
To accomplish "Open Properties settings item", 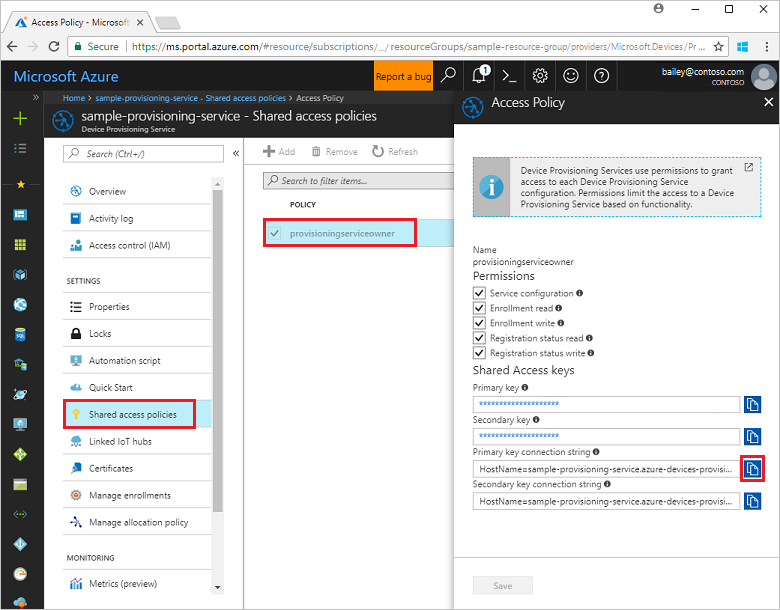I will pos(137,306).
